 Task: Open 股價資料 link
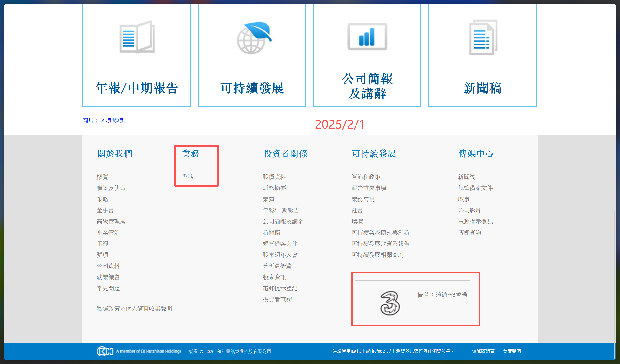(x=274, y=177)
